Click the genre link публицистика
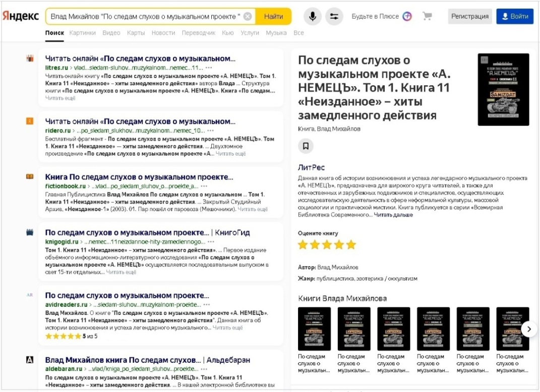The height and width of the screenshot is (392, 540). pyautogui.click(x=335, y=279)
